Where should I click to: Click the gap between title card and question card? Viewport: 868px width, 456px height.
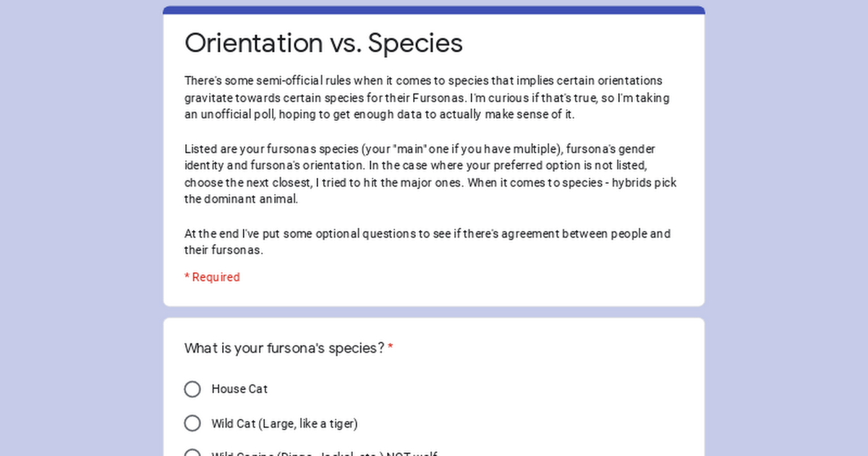point(434,312)
